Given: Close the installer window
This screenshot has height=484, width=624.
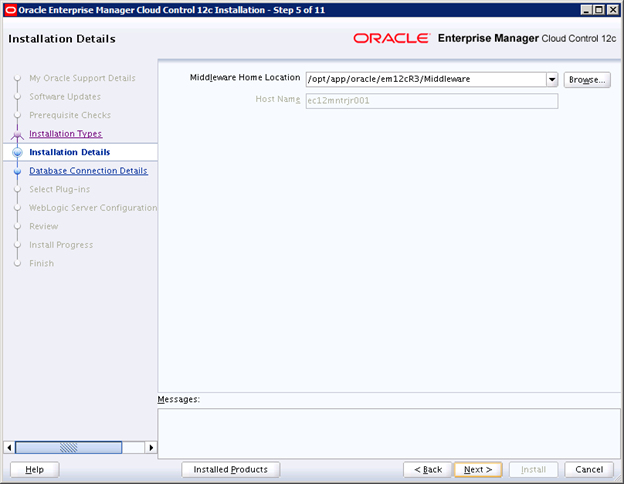Looking at the screenshot, I should (x=613, y=10).
